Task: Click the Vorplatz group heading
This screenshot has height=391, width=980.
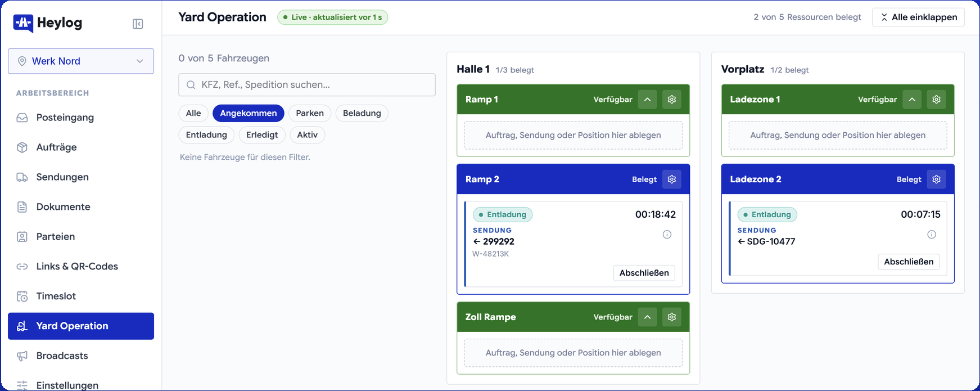Action: point(743,69)
